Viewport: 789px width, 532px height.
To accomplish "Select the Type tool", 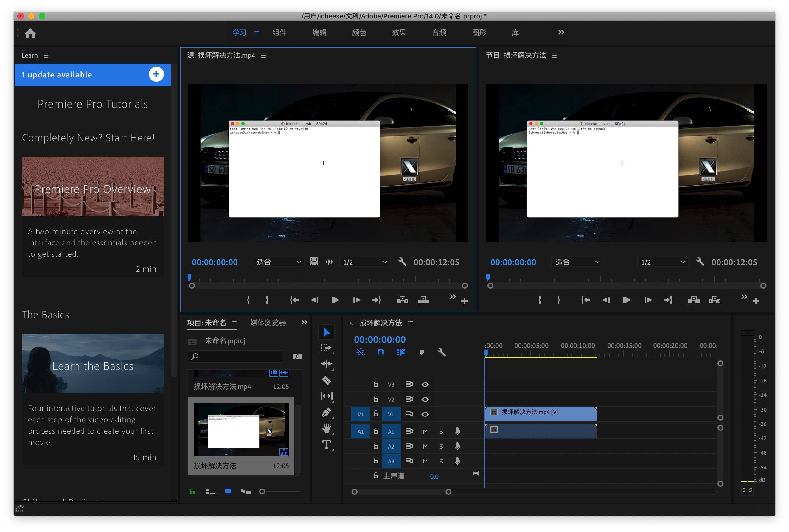I will pos(326,444).
